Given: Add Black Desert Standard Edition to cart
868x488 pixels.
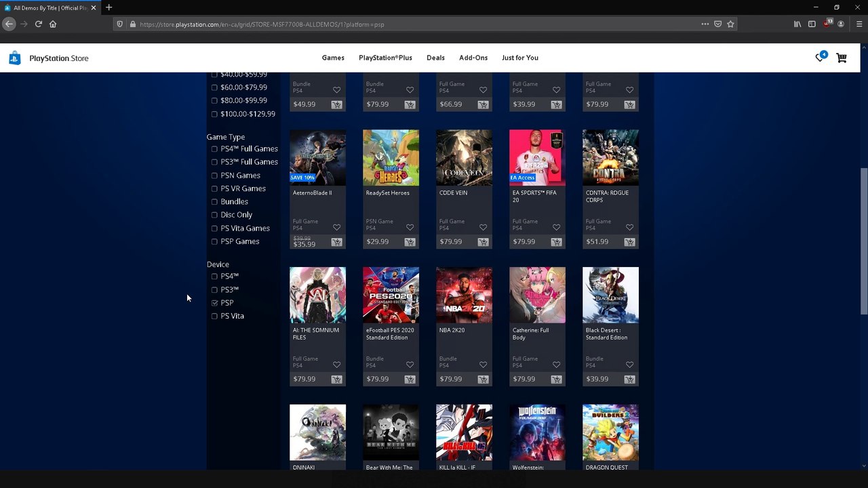Looking at the screenshot, I should tap(629, 380).
